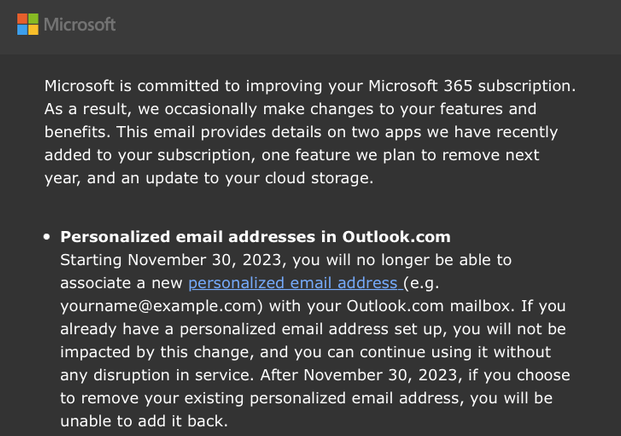
Task: Click the phrase unable to add it back
Action: 144,421
